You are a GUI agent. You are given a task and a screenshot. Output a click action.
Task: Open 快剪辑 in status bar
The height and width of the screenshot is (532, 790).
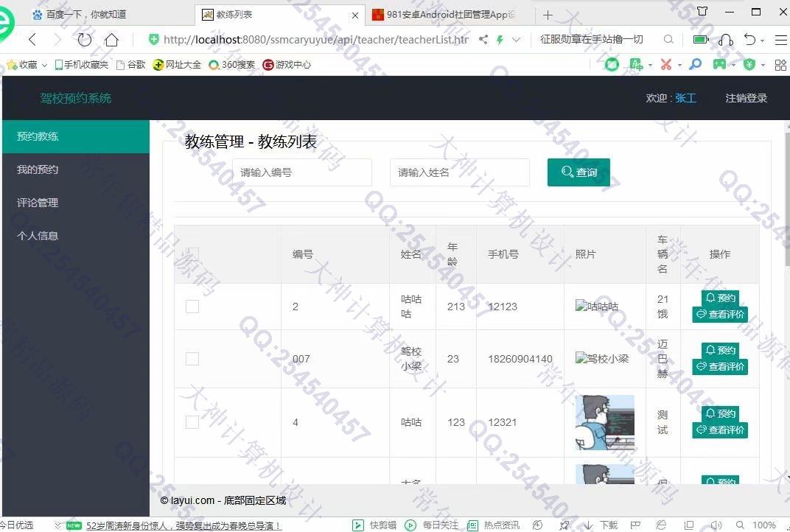coord(374,525)
